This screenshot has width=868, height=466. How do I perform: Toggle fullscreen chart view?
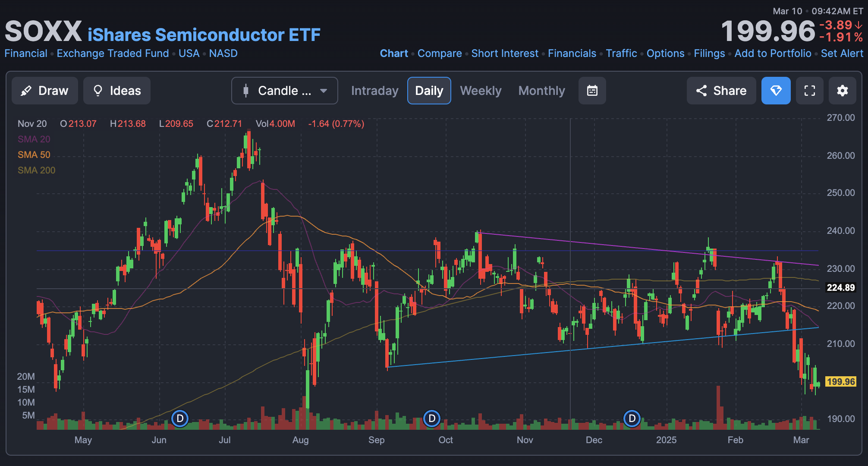pos(810,91)
